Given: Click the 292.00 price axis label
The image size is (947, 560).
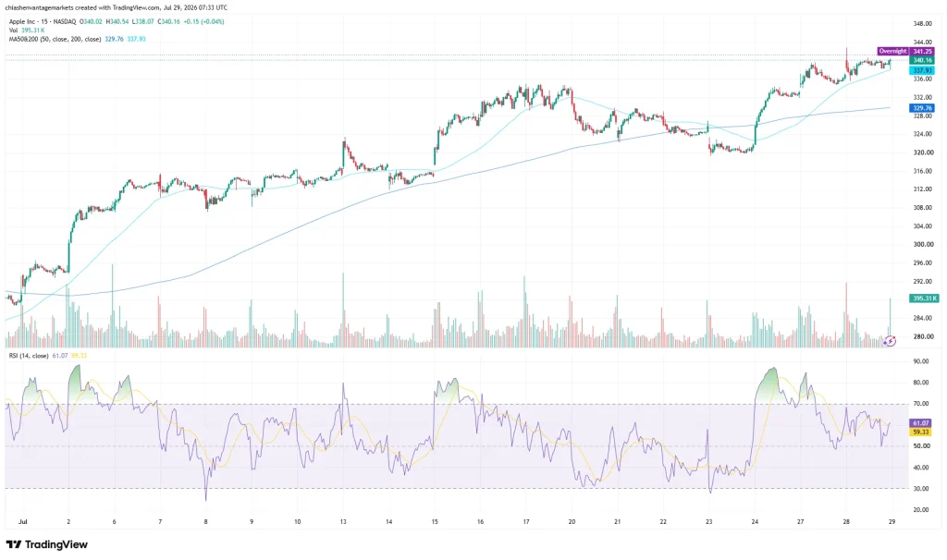Looking at the screenshot, I should (923, 281).
